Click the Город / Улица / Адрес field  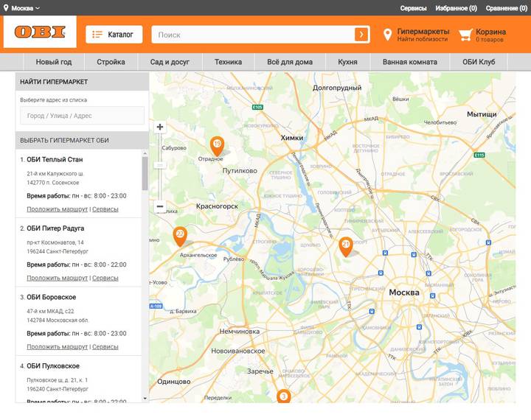pyautogui.click(x=82, y=116)
